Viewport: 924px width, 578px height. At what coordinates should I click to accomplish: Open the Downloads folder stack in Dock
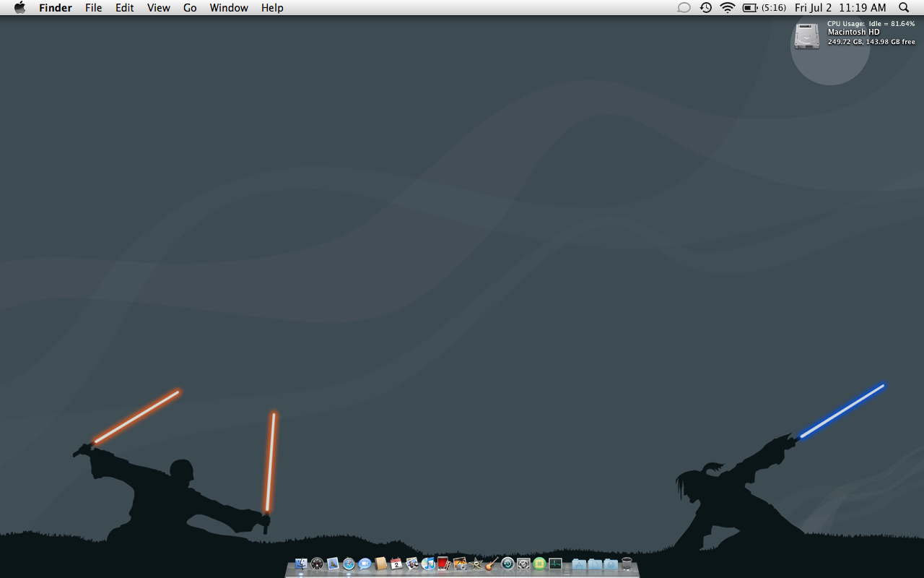611,564
